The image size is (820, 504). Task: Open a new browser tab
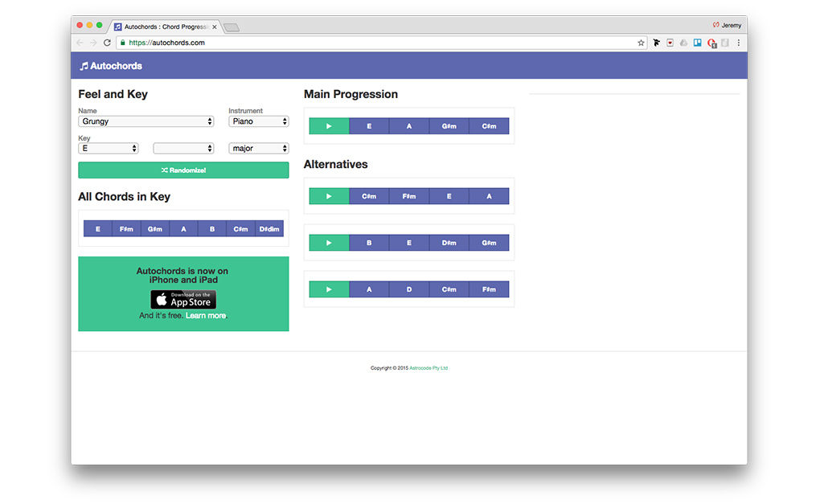click(x=232, y=27)
